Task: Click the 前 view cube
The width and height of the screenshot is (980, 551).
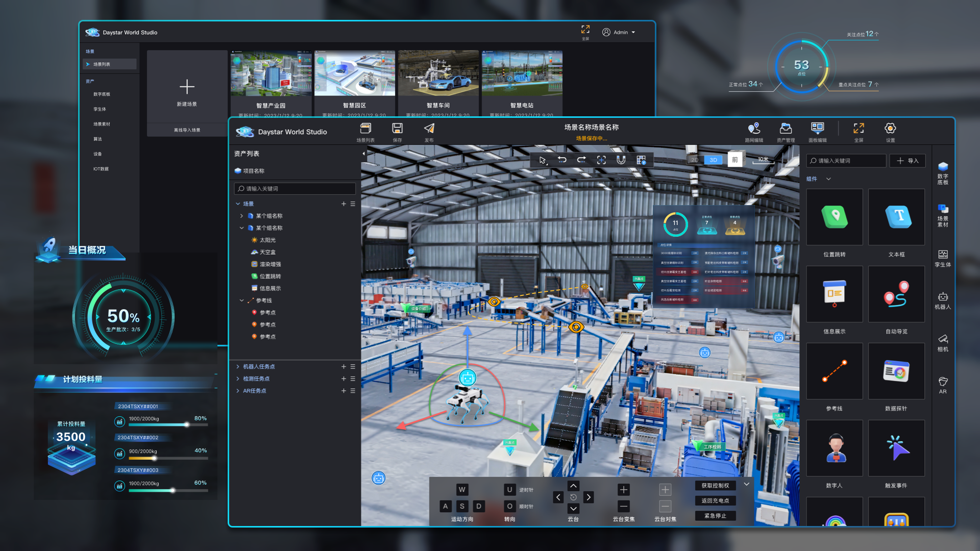Action: point(734,160)
